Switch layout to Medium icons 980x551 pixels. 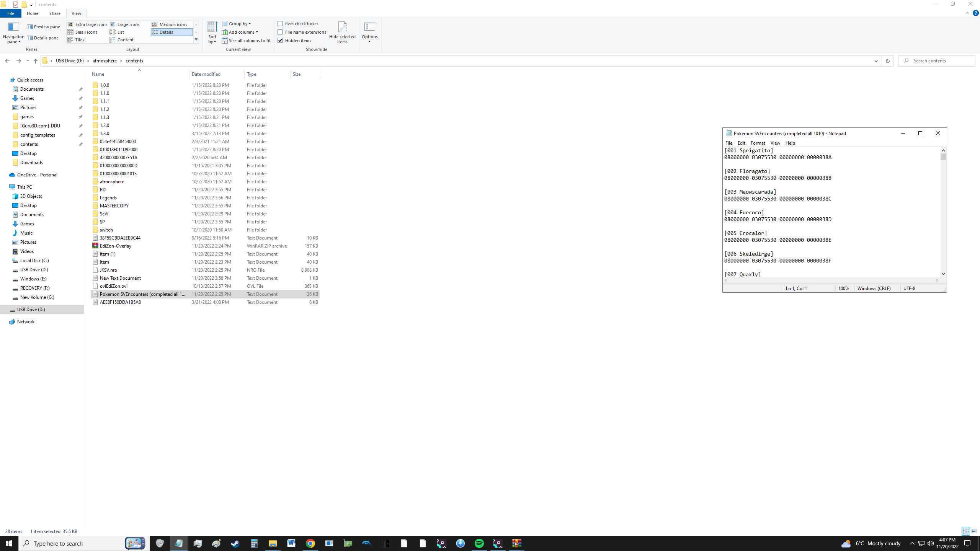[x=170, y=24]
